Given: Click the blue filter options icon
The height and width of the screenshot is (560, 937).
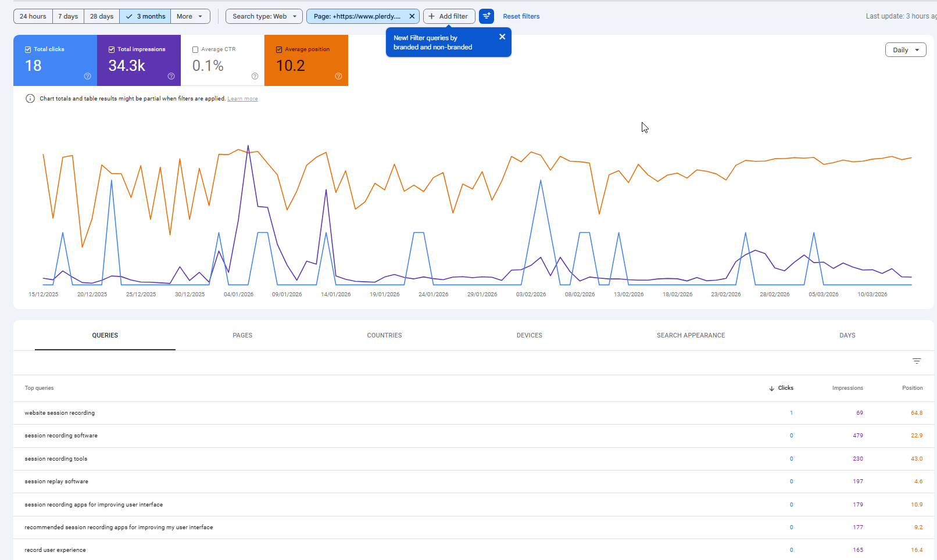Looking at the screenshot, I should (487, 16).
